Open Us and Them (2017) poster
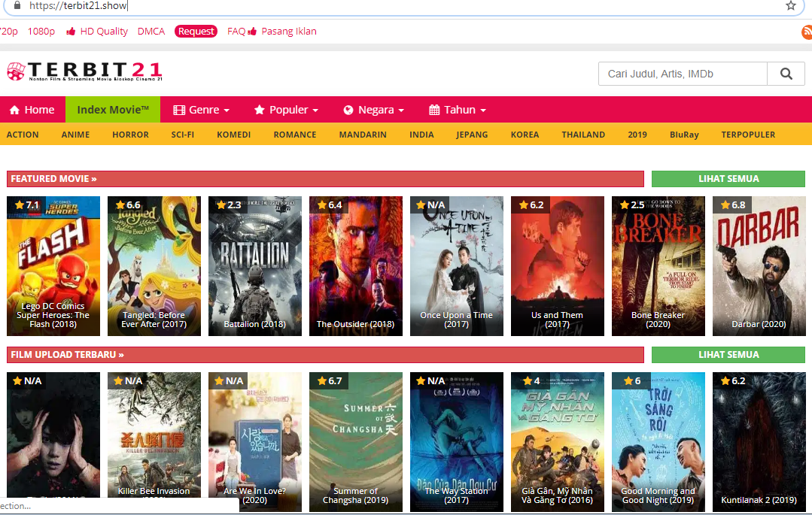This screenshot has height=515, width=812. (x=557, y=266)
